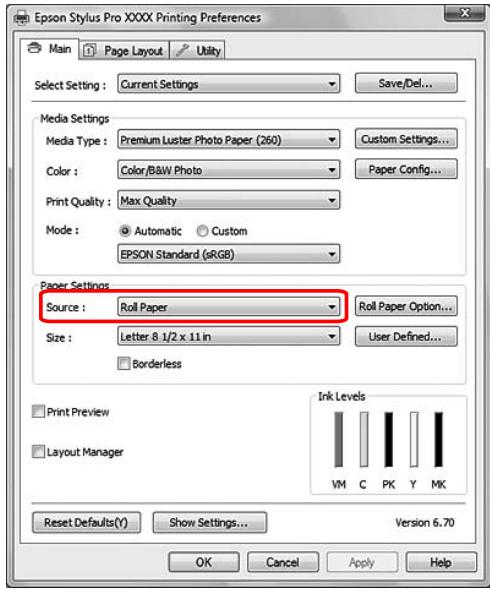Screen dimensions: 490x590
Task: Expand the paper Source dropdown
Action: [229, 307]
